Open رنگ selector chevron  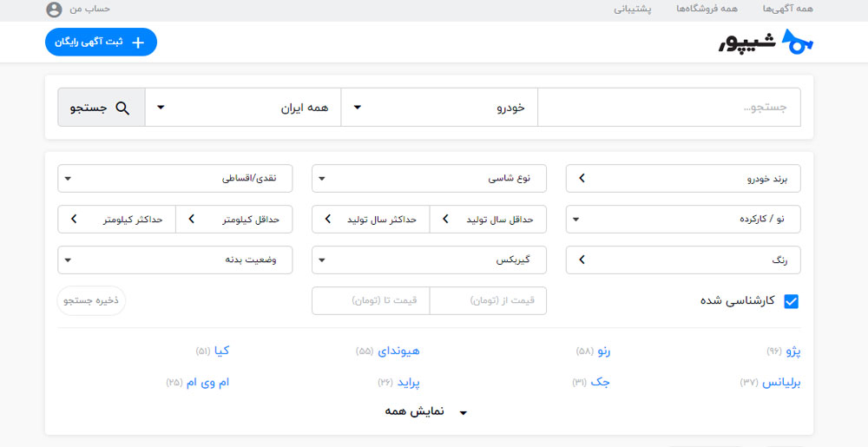click(582, 260)
